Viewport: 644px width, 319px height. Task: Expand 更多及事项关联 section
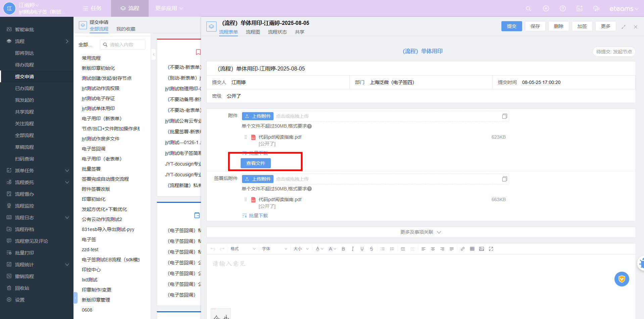pyautogui.click(x=420, y=232)
